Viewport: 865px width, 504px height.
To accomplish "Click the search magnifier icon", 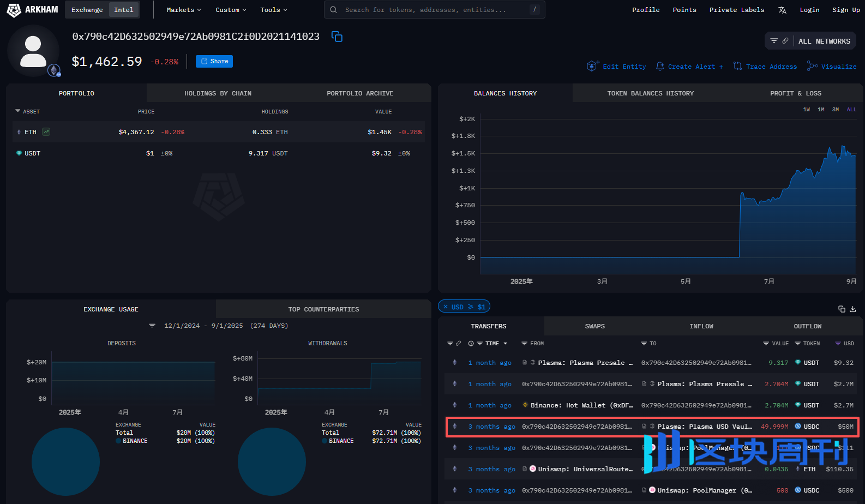I will coord(333,10).
